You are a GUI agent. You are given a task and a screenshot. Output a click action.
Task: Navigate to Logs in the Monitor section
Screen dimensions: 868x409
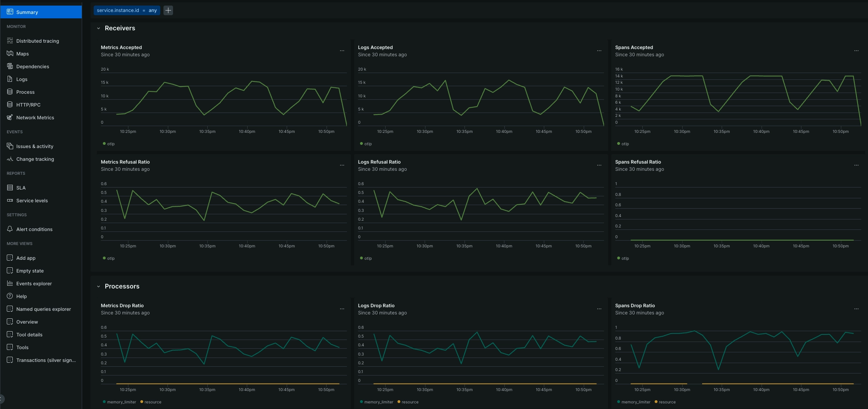(22, 79)
